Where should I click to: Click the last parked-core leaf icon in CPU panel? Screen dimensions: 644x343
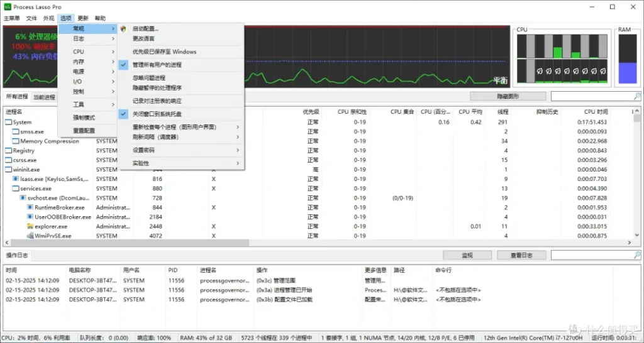(x=602, y=71)
